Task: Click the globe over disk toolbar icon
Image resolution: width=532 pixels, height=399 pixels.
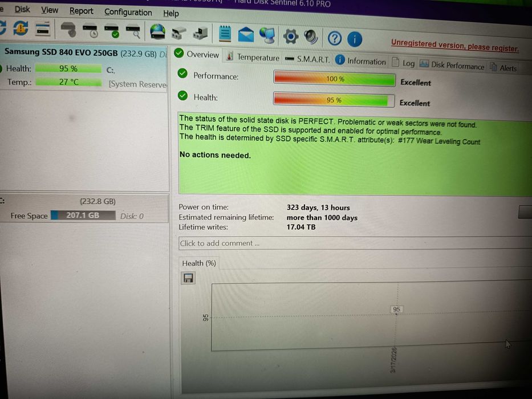Action: coord(158,32)
